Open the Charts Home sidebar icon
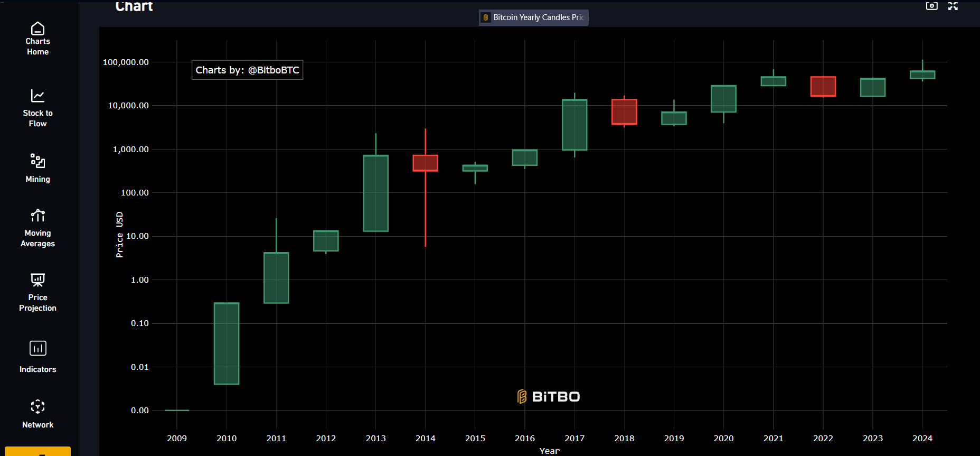This screenshot has height=456, width=980. click(x=37, y=29)
